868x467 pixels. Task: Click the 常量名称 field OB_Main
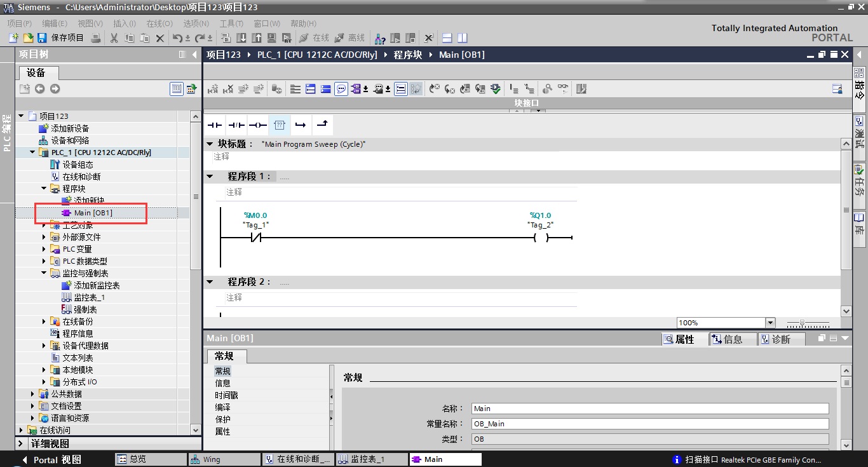650,424
